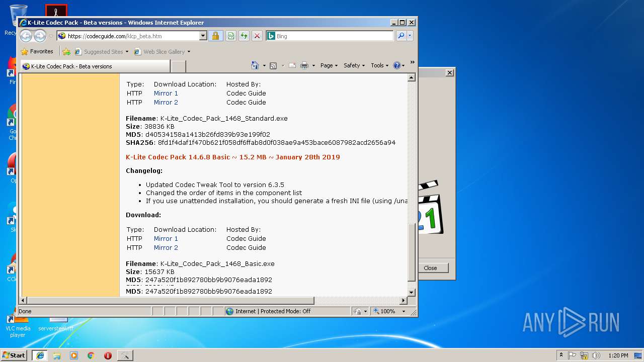Open the security lock report icon
Image resolution: width=644 pixels, height=362 pixels.
(x=215, y=36)
